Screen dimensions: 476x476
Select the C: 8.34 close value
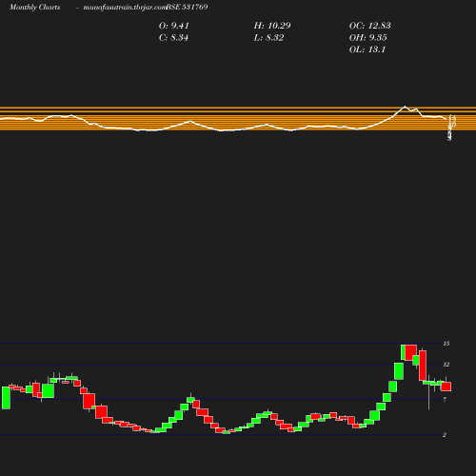[x=173, y=38]
